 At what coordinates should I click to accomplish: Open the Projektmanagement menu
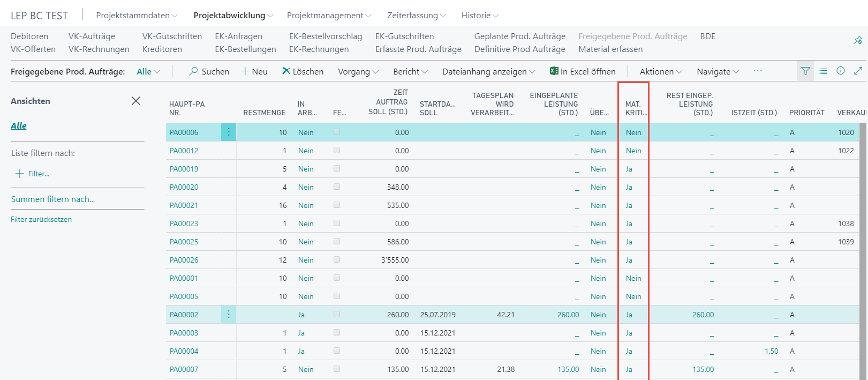(329, 16)
